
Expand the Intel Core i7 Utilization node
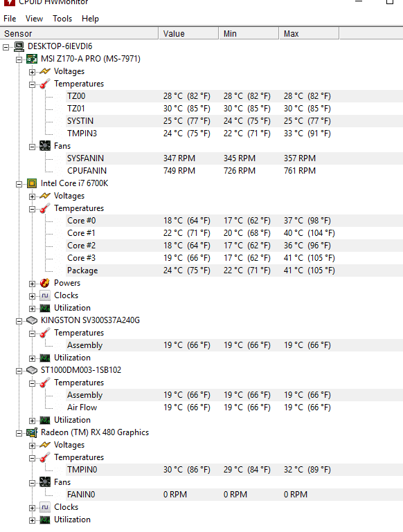pyautogui.click(x=32, y=309)
